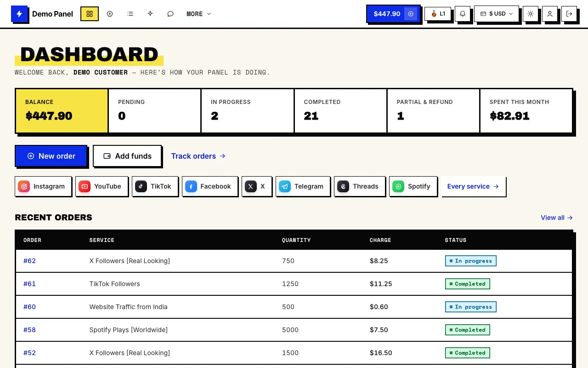The height and width of the screenshot is (368, 588).
Task: Click the sparkle icon in navbar
Action: (150, 14)
